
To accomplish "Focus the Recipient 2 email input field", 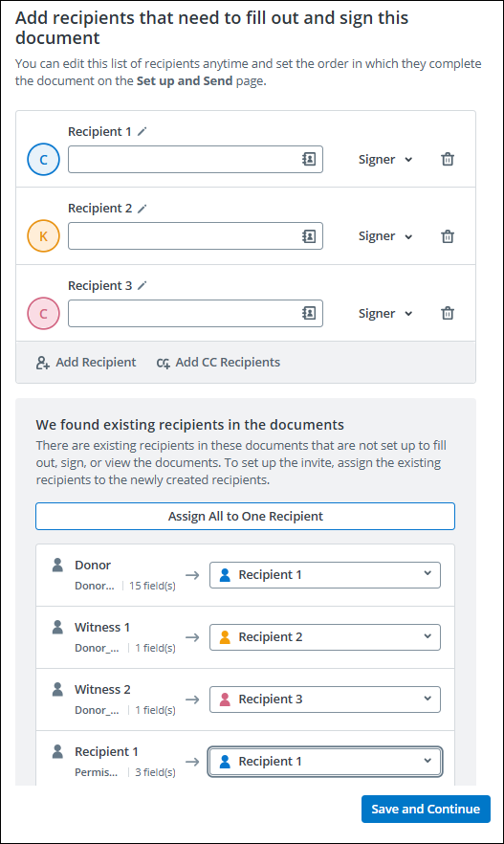I will click(195, 235).
